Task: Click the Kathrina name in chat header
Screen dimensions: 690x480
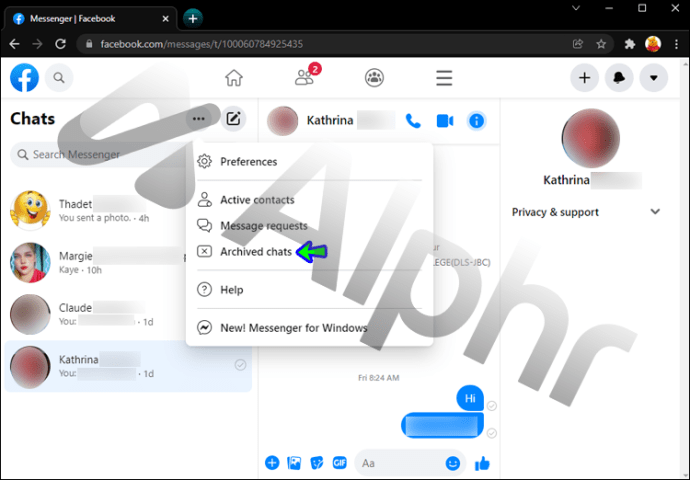Action: coord(330,120)
